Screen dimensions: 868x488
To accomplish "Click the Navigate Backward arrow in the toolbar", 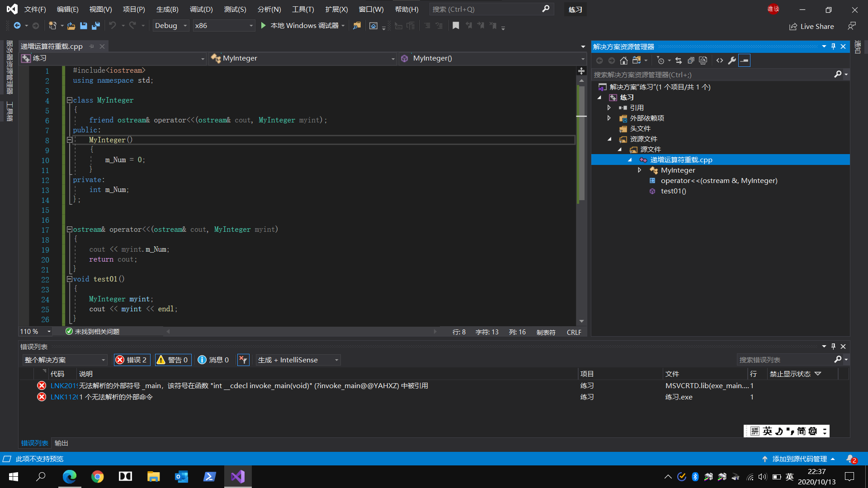I will tap(17, 26).
